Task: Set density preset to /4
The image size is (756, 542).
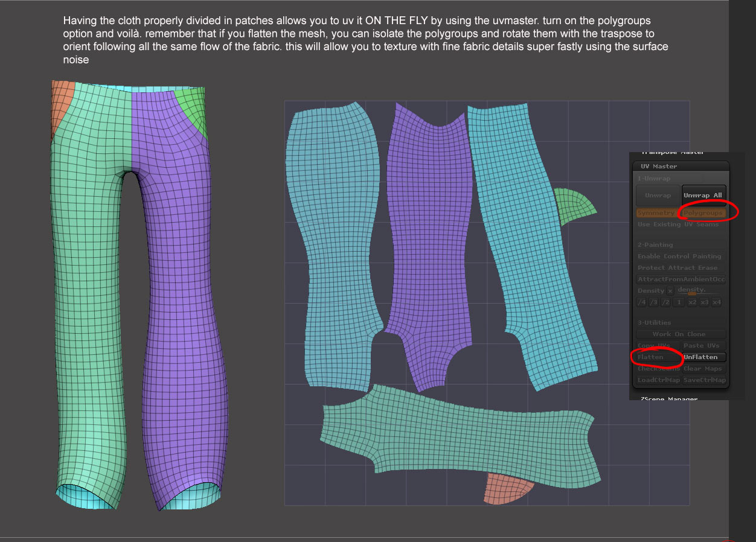Action: click(642, 302)
